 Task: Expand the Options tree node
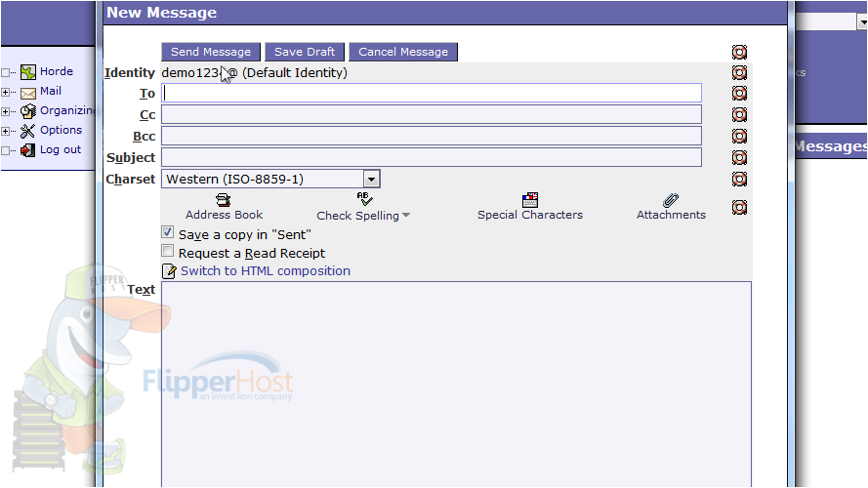5,131
